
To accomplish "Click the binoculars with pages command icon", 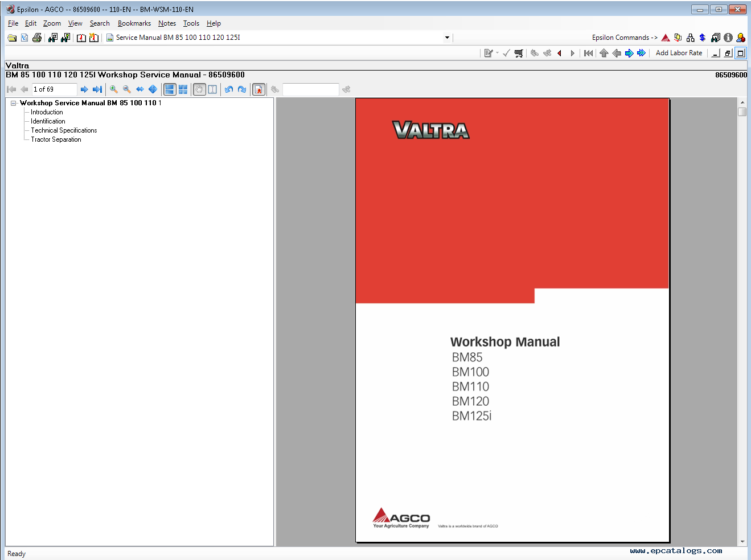I will (x=716, y=38).
